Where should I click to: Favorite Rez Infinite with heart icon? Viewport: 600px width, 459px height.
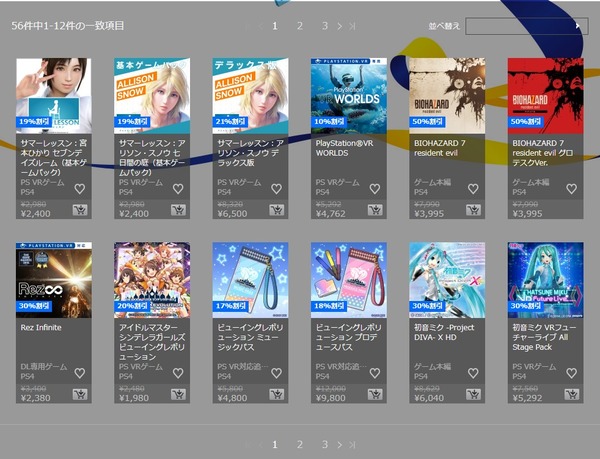click(x=80, y=373)
